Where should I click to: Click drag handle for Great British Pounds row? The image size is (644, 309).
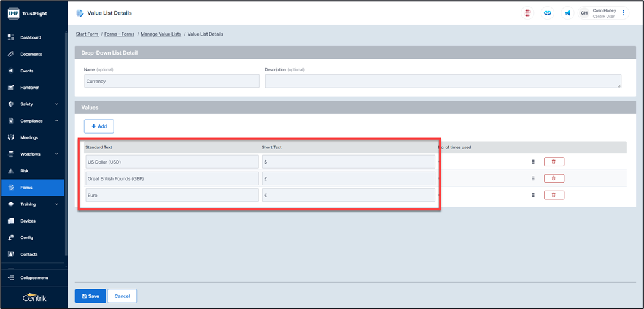pos(533,178)
